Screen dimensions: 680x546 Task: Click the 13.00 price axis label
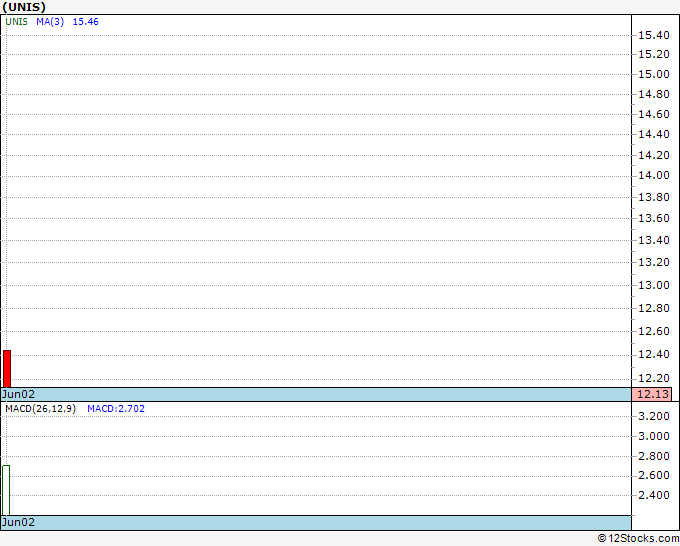click(x=654, y=285)
